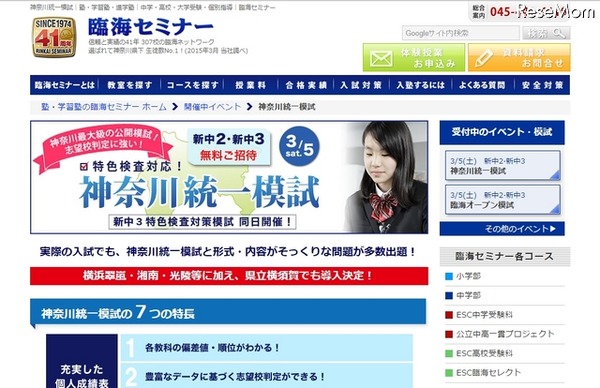Click the red square beside ESC中学受験科
This screenshot has height=388, width=600.
tap(449, 315)
